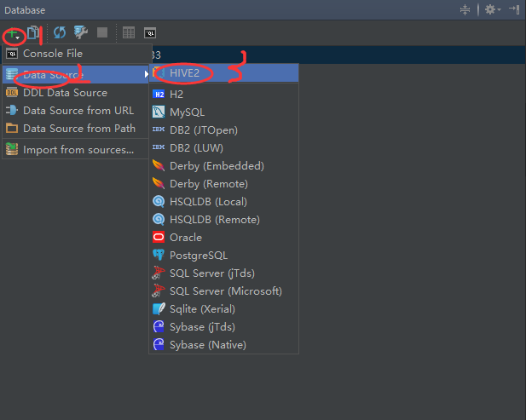Select Sqlite (Xerial) entry
The height and width of the screenshot is (420, 526).
pos(223,308)
